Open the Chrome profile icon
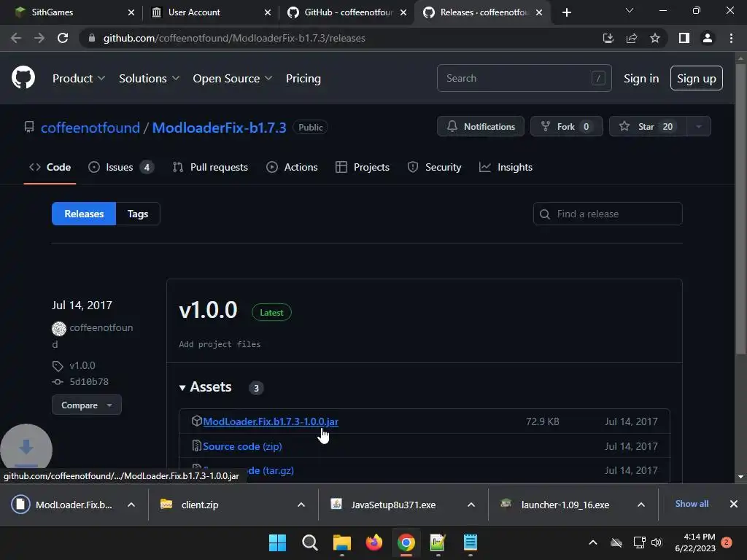Image resolution: width=747 pixels, height=560 pixels. pyautogui.click(x=708, y=38)
